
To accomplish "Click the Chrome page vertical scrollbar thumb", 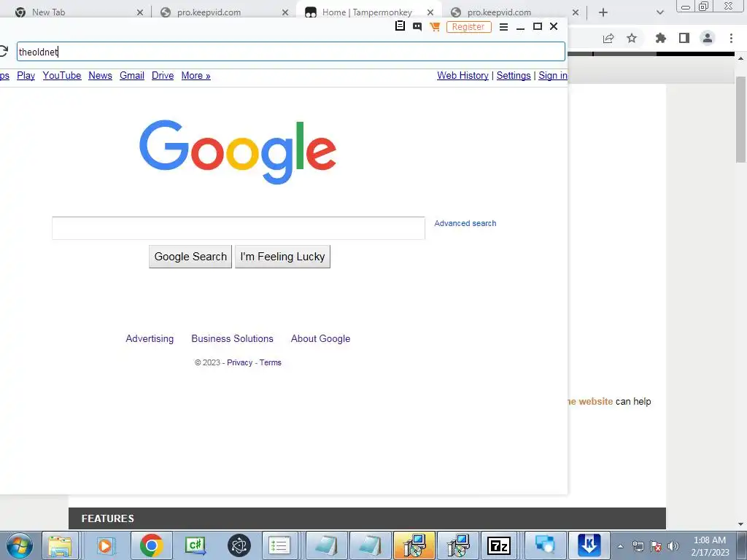I will click(741, 119).
